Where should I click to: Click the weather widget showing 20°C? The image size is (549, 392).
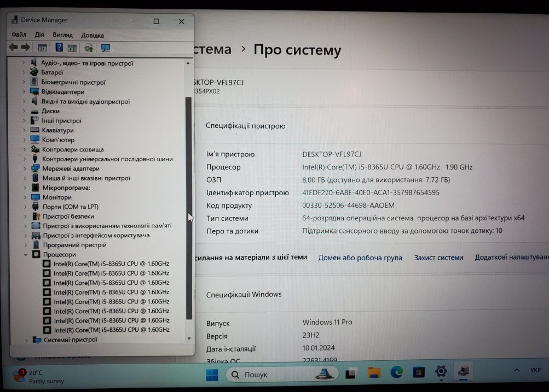[x=38, y=376]
